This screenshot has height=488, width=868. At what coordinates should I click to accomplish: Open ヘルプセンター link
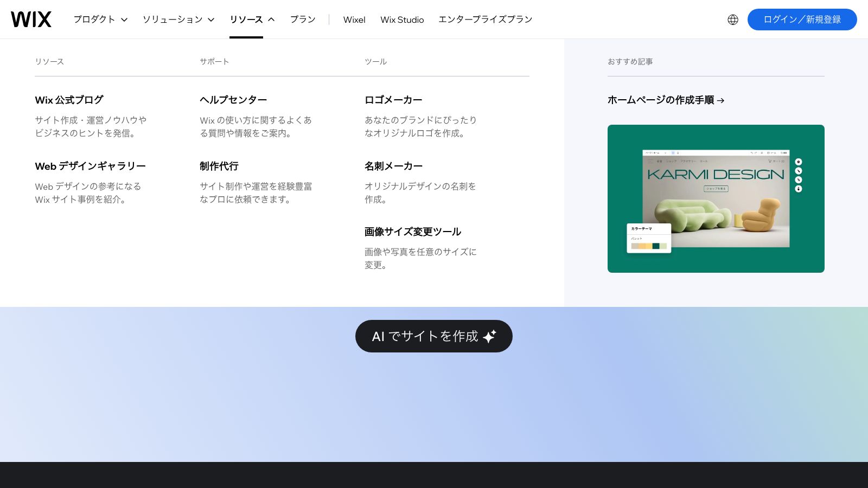[x=233, y=100]
